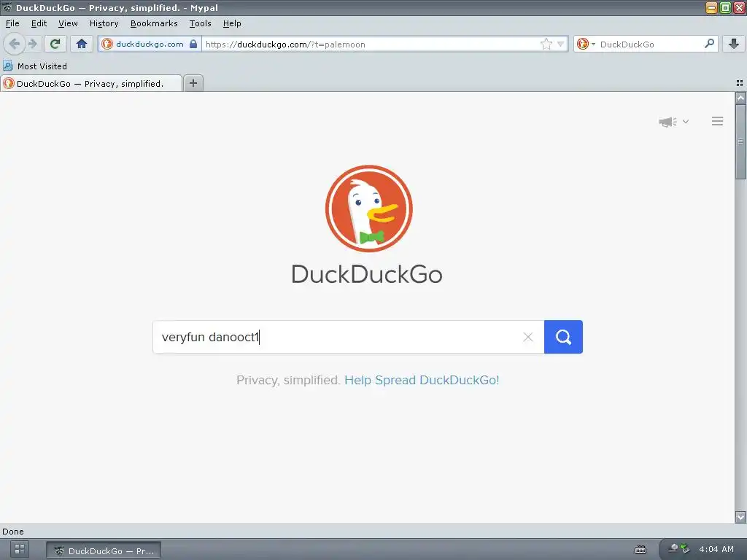The image size is (747, 560).
Task: Bookmark this page with the star icon
Action: click(546, 44)
